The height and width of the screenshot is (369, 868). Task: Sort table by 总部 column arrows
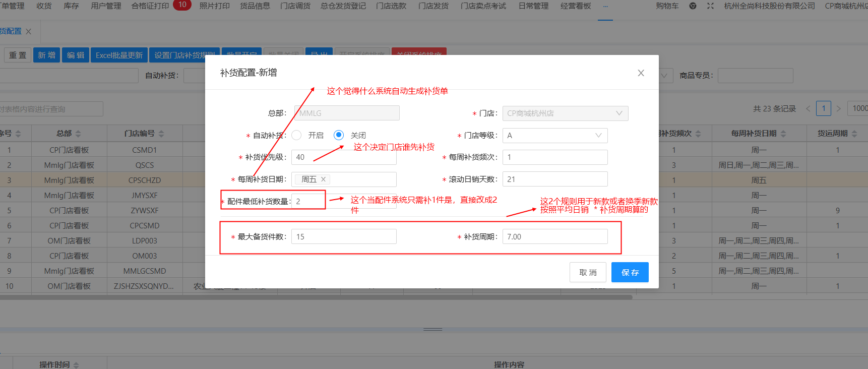78,134
